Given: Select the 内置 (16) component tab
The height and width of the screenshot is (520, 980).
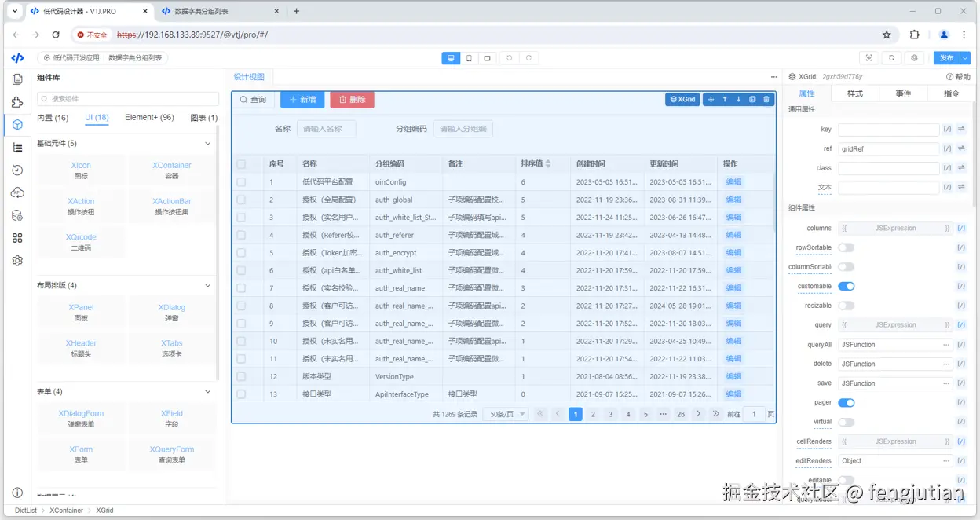Looking at the screenshot, I should [53, 118].
